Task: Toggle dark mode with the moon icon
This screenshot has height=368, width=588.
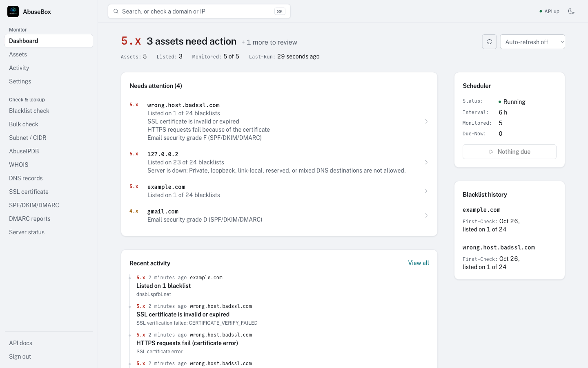Action: [571, 11]
